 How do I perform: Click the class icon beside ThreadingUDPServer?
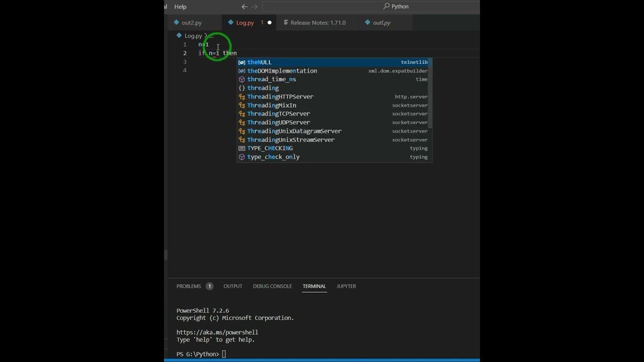242,122
